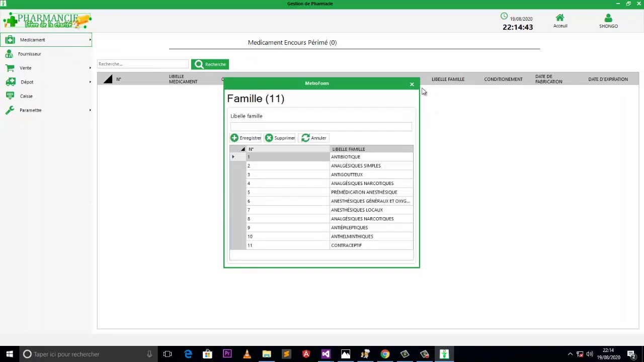Viewport: 644px width, 362px height.
Task: Click the CONDITIONEMENT column header
Action: [503, 79]
